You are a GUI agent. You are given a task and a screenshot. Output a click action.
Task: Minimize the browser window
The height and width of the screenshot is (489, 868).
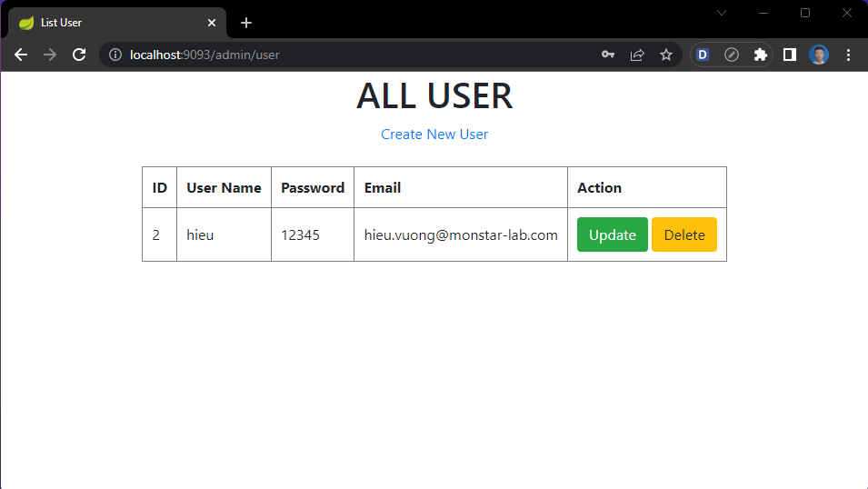coord(763,13)
